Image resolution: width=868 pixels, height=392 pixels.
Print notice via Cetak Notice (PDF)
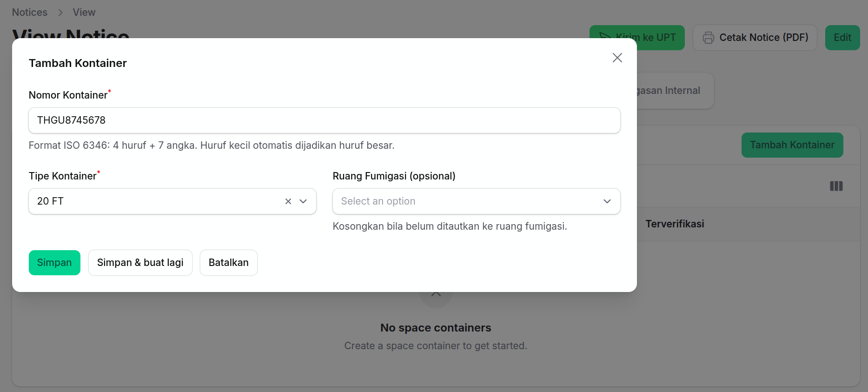(x=755, y=38)
